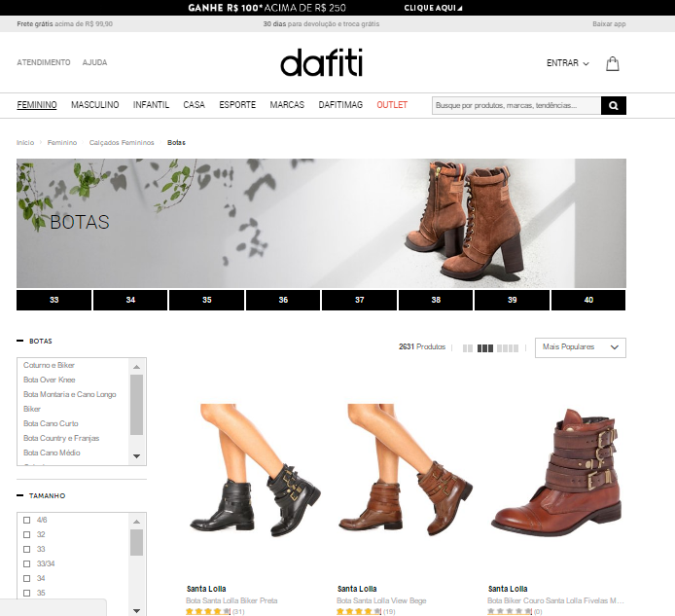The height and width of the screenshot is (616, 675).
Task: Enable the 4/6 size checkbox
Action: click(x=26, y=520)
